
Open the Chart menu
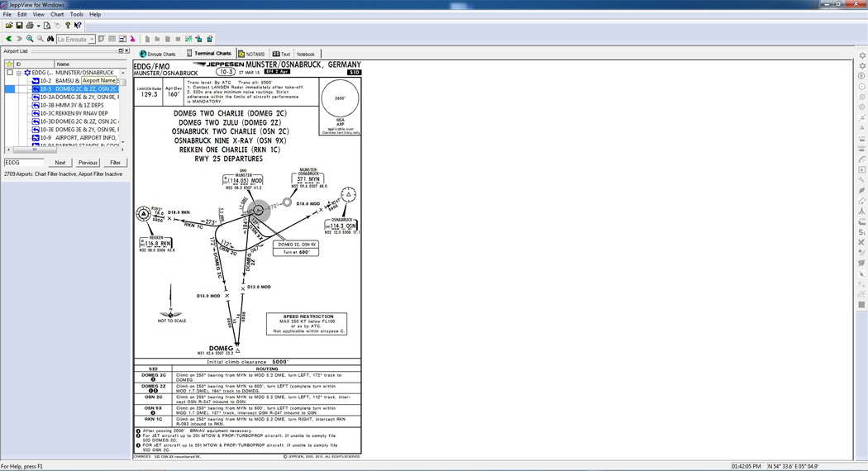[x=57, y=14]
